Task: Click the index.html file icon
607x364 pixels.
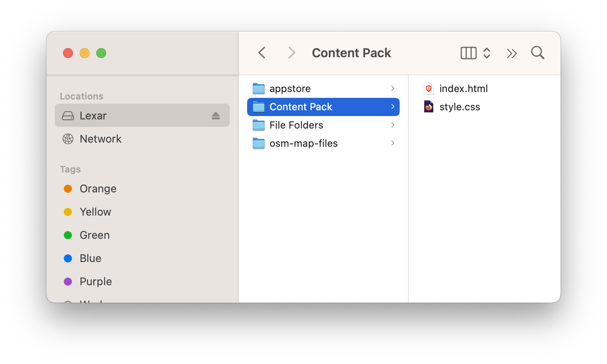Action: pos(429,88)
